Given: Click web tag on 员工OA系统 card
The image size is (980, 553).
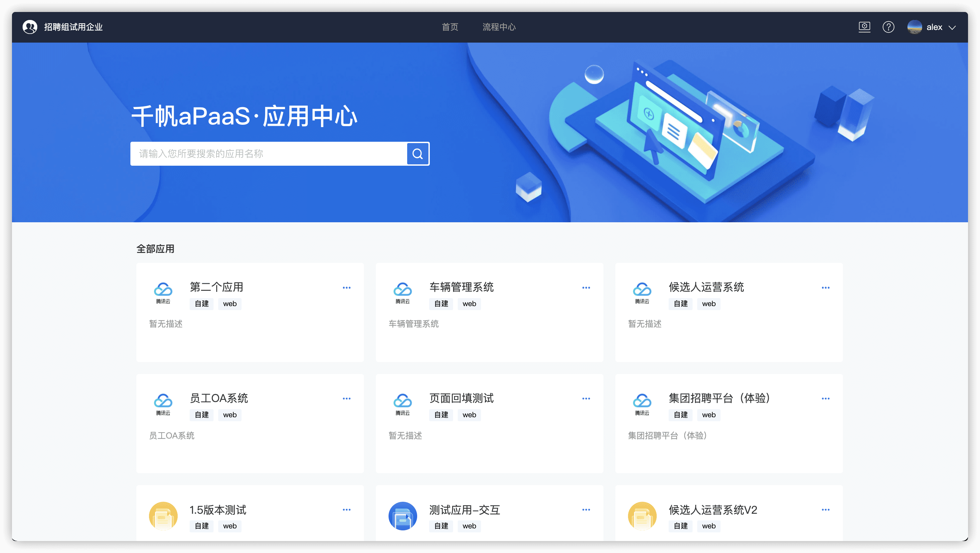Looking at the screenshot, I should pos(230,415).
